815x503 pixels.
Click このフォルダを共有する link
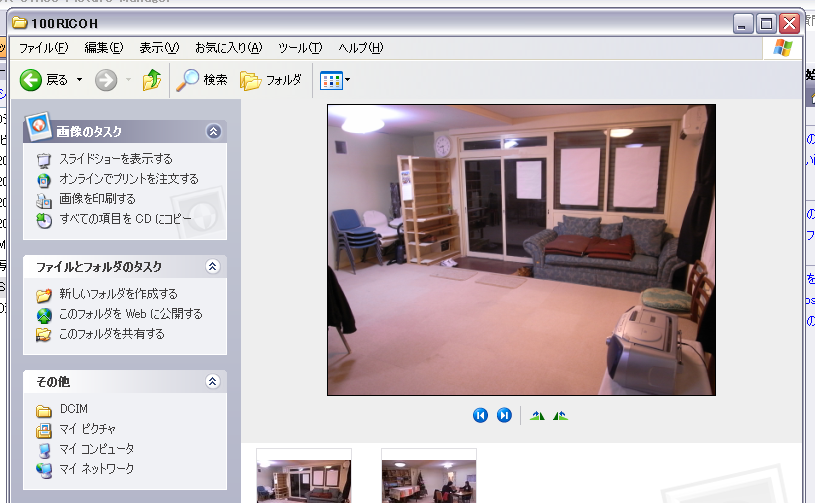coord(112,334)
